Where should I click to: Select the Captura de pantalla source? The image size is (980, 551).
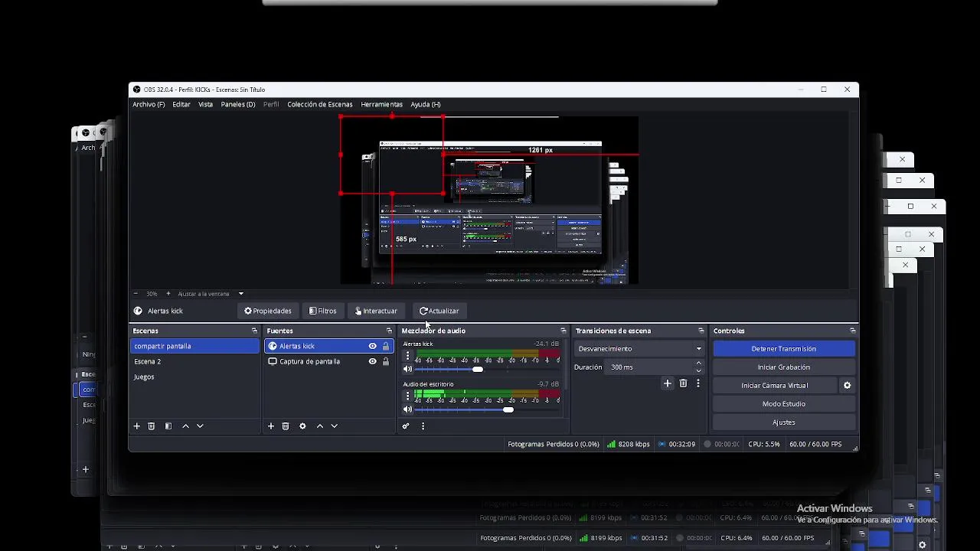click(x=328, y=361)
